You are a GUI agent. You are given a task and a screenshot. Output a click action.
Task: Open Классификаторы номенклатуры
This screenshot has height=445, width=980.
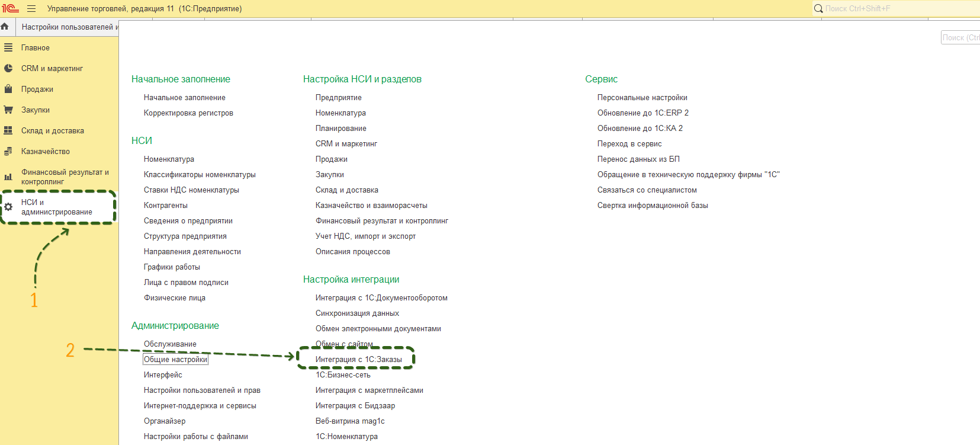200,174
